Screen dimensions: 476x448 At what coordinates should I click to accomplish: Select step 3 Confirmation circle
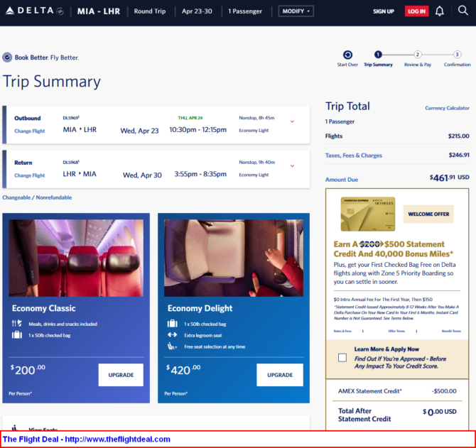[x=457, y=55]
